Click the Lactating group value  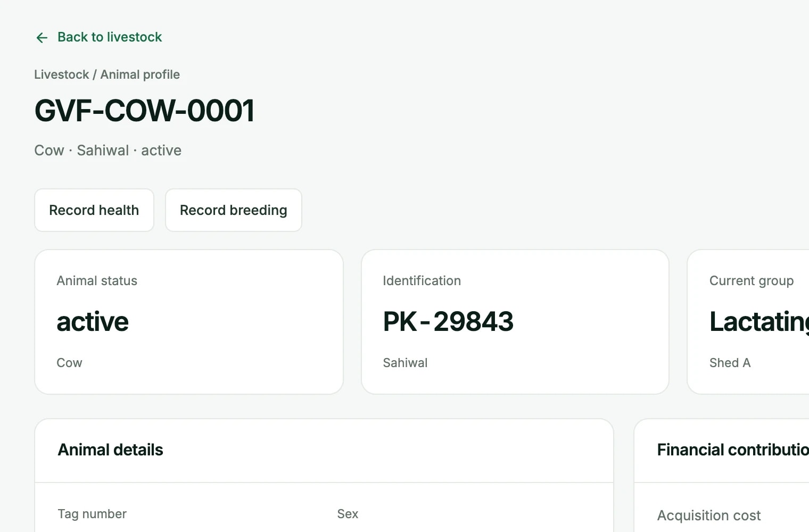coord(760,322)
